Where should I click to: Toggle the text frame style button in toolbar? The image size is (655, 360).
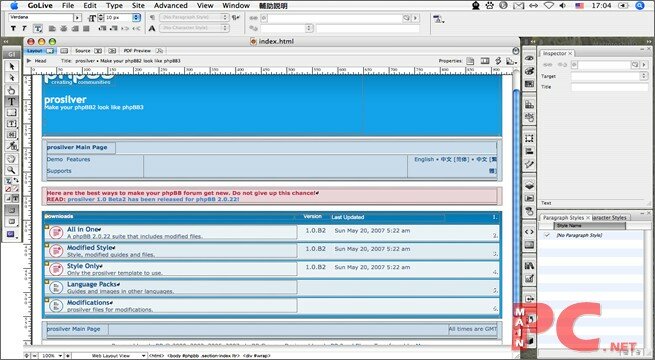(38, 28)
